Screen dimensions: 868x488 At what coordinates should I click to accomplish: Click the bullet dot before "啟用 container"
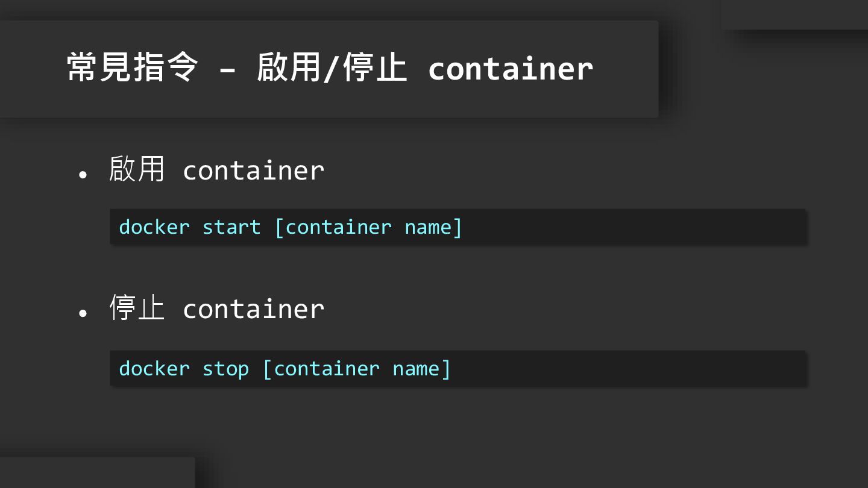coord(83,175)
